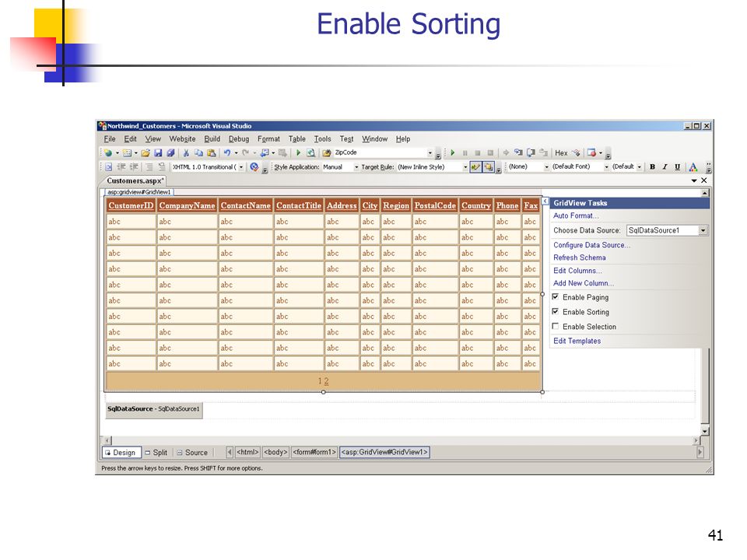The image size is (747, 560).
Task: Open the Choose Data Source dropdown
Action: pyautogui.click(x=703, y=230)
